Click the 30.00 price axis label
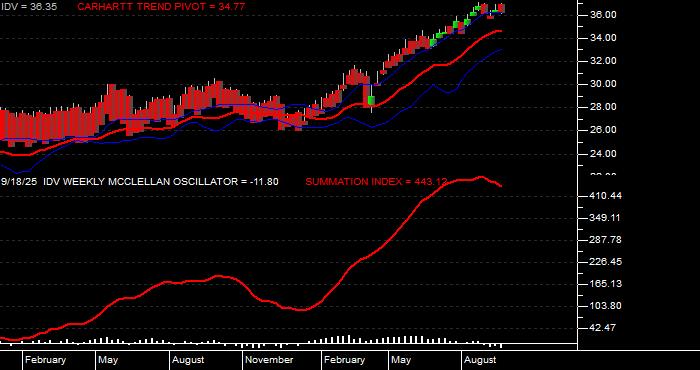This screenshot has height=370, width=700. (604, 84)
